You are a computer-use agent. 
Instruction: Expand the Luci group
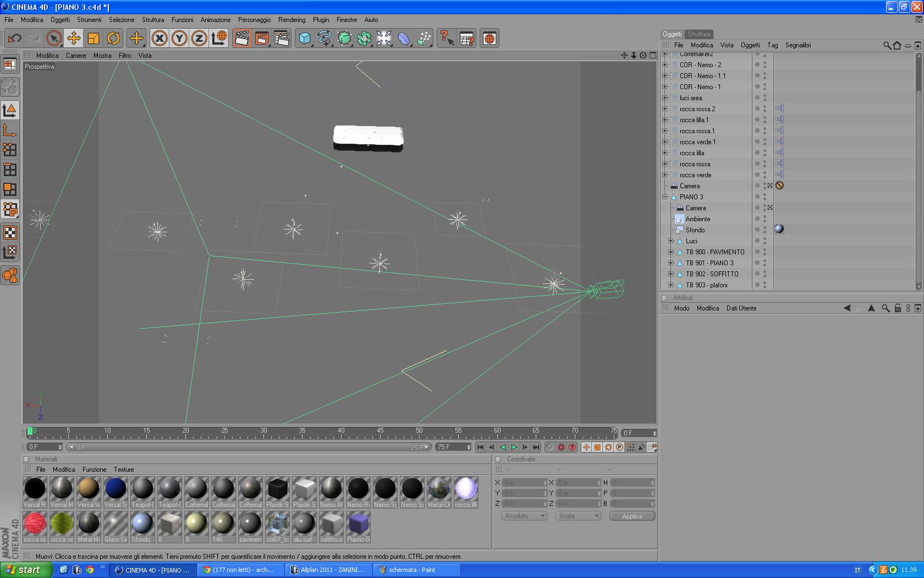coord(671,241)
